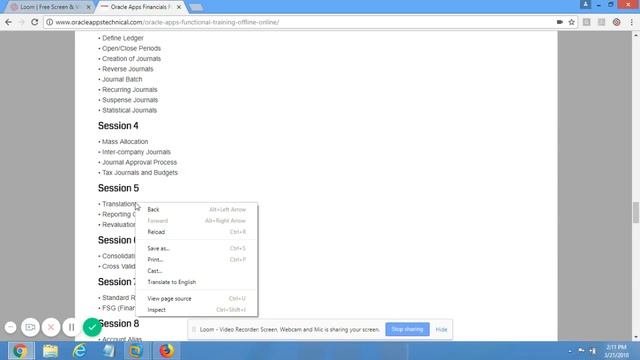Click the Define Ledger item
The width and height of the screenshot is (640, 360).
click(x=122, y=38)
